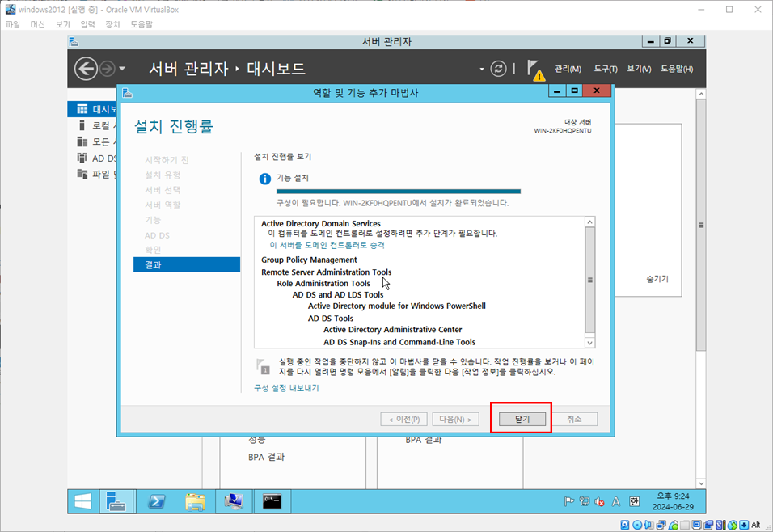The height and width of the screenshot is (532, 773).
Task: Click VirtualBox USB status icon
Action: click(673, 525)
